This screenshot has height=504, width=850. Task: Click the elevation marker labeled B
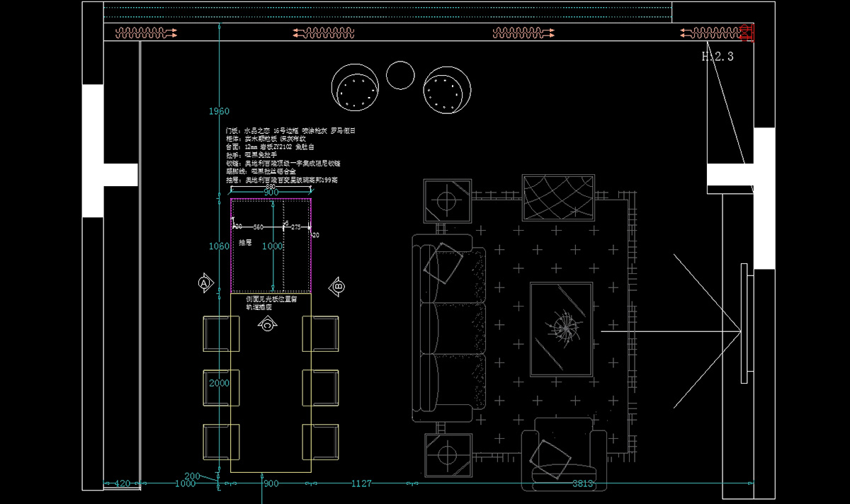[x=338, y=287]
